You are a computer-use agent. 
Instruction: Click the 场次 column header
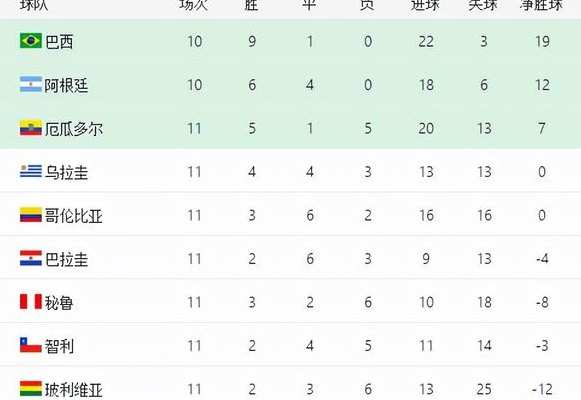point(193,5)
